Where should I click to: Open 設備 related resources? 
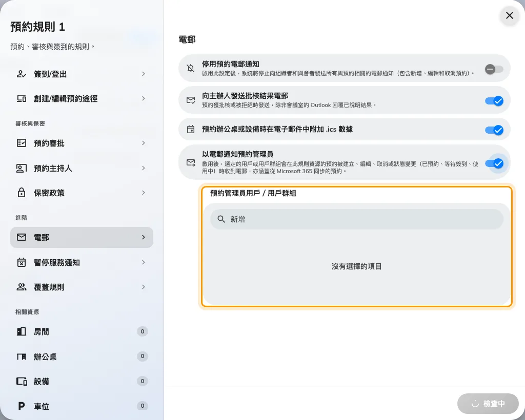coord(82,381)
